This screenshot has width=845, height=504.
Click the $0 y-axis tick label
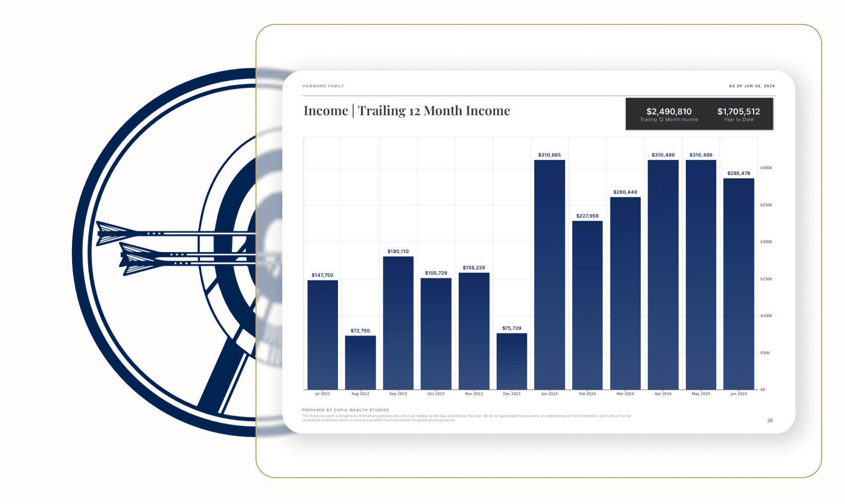(763, 390)
